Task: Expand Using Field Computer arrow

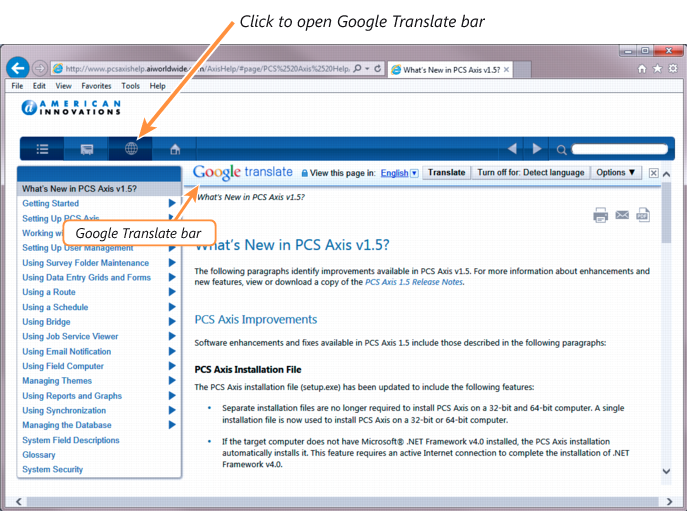Action: (172, 366)
